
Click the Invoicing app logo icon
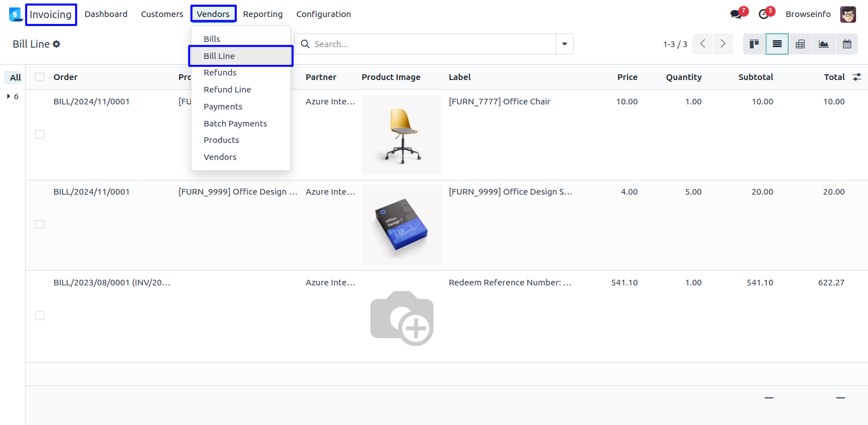pos(15,14)
